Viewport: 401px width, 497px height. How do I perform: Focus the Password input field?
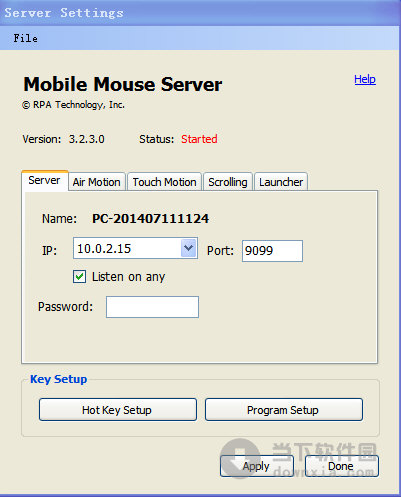coord(152,307)
